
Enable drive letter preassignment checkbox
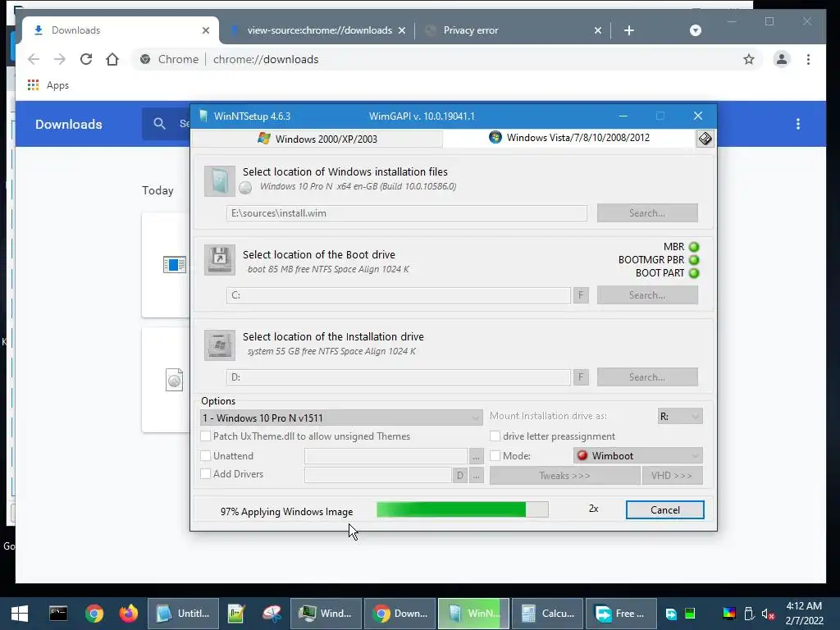point(495,436)
